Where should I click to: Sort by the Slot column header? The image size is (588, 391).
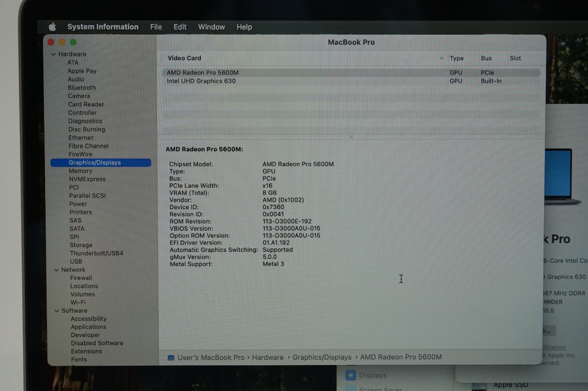coord(515,58)
